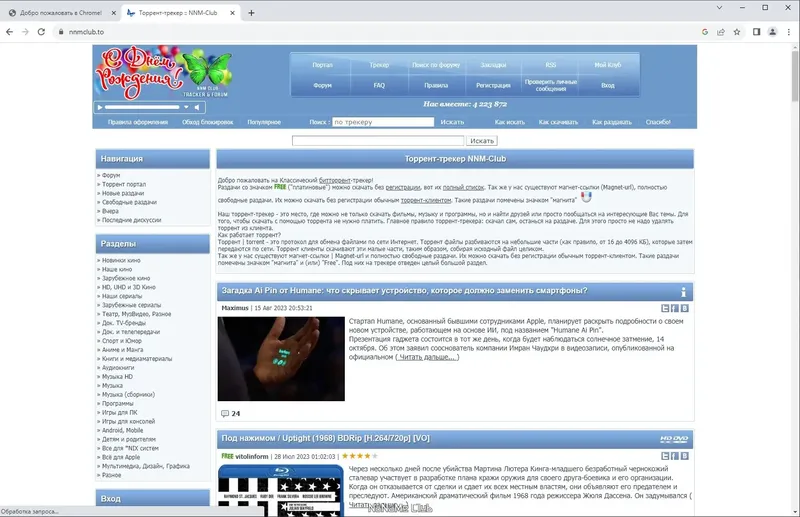The height and width of the screenshot is (517, 800).
Task: Click the tracker search field in header
Action: click(x=383, y=122)
